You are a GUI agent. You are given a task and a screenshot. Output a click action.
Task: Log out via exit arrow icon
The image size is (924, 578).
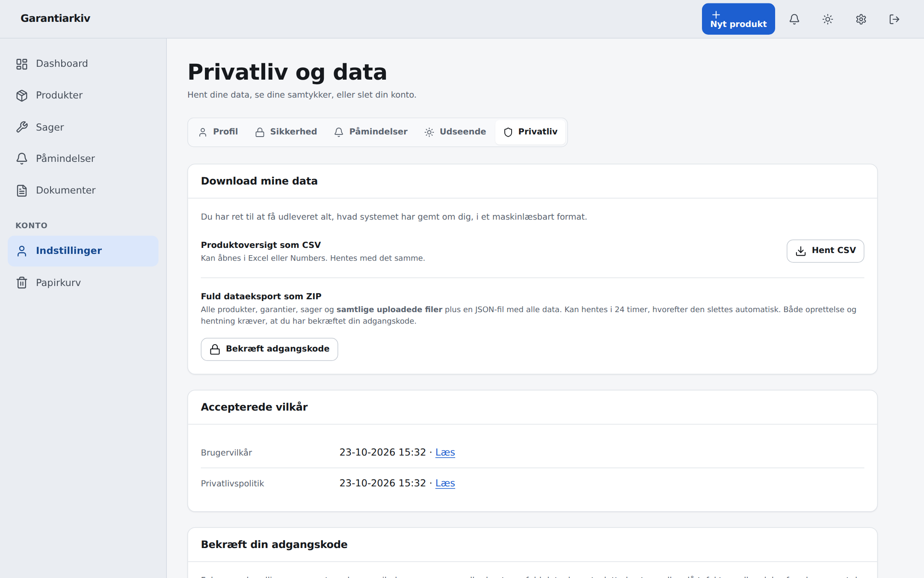(x=894, y=19)
